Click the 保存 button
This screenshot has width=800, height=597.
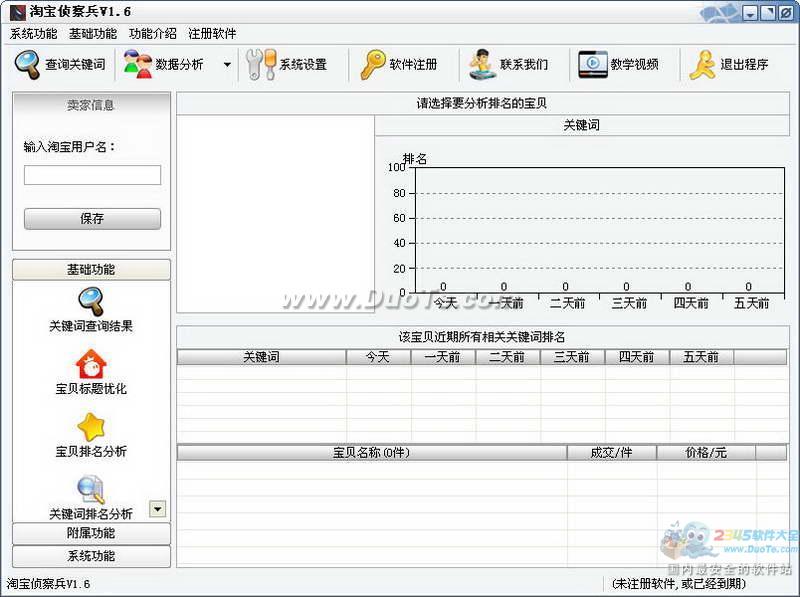pos(92,218)
